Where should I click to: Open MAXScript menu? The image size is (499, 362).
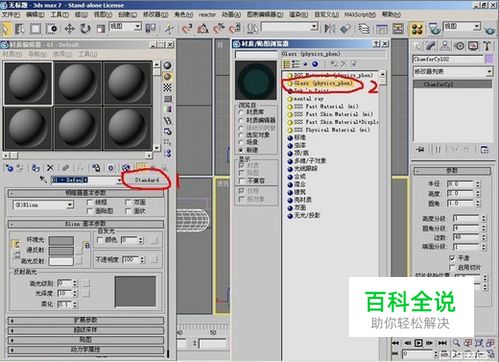click(360, 14)
